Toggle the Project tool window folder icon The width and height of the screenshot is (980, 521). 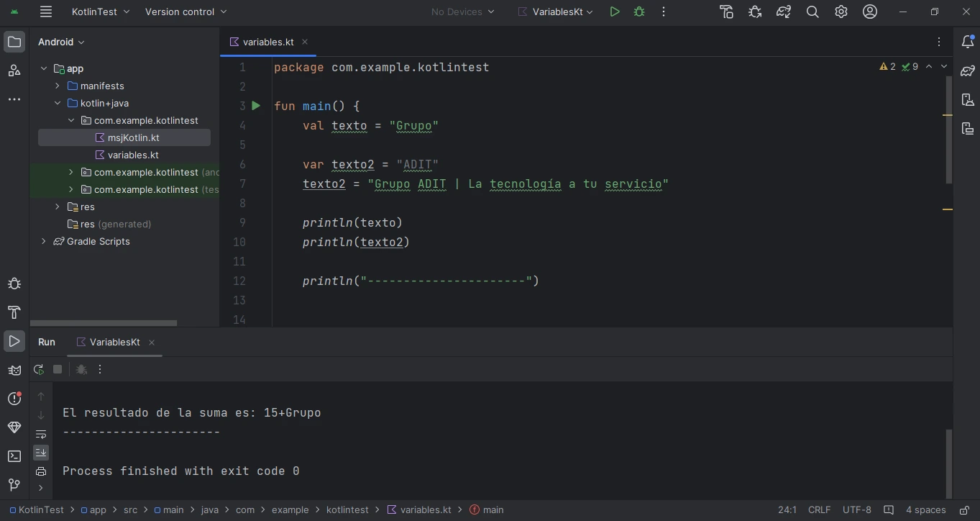click(x=14, y=42)
